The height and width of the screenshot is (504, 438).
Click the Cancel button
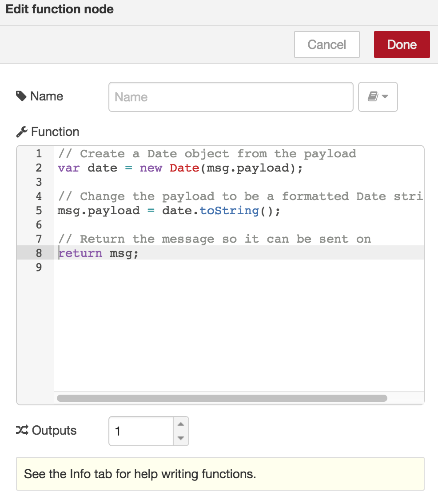pyautogui.click(x=327, y=44)
